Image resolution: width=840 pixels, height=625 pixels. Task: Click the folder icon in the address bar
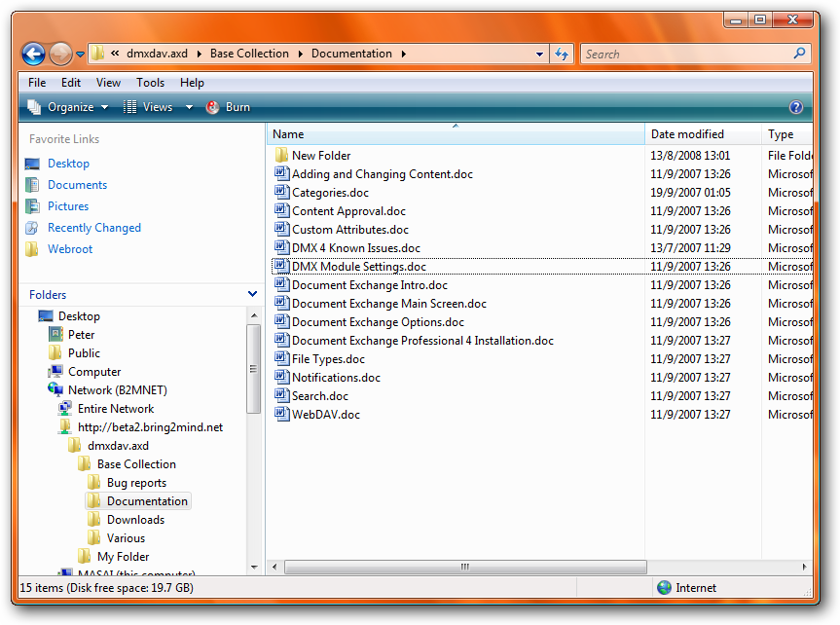pyautogui.click(x=97, y=54)
